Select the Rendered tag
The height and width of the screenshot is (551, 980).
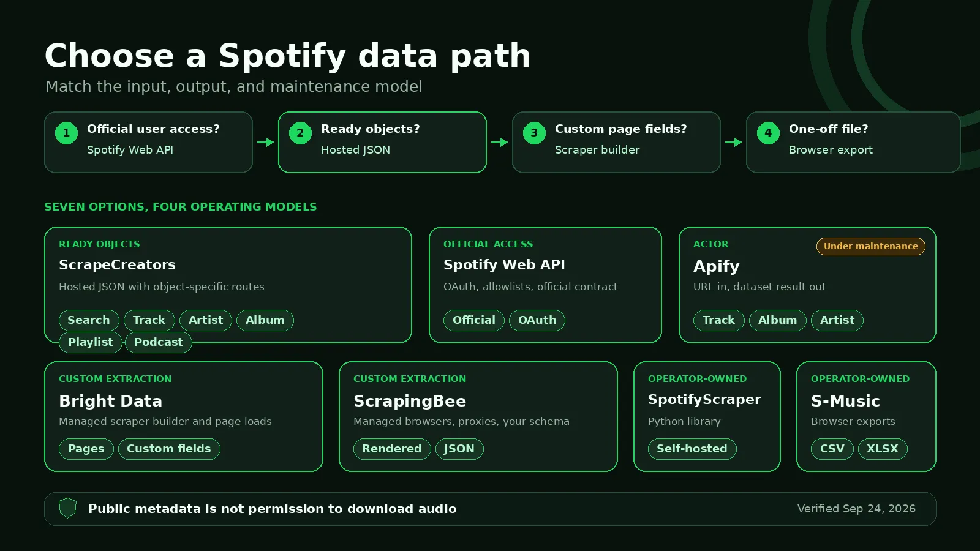392,449
